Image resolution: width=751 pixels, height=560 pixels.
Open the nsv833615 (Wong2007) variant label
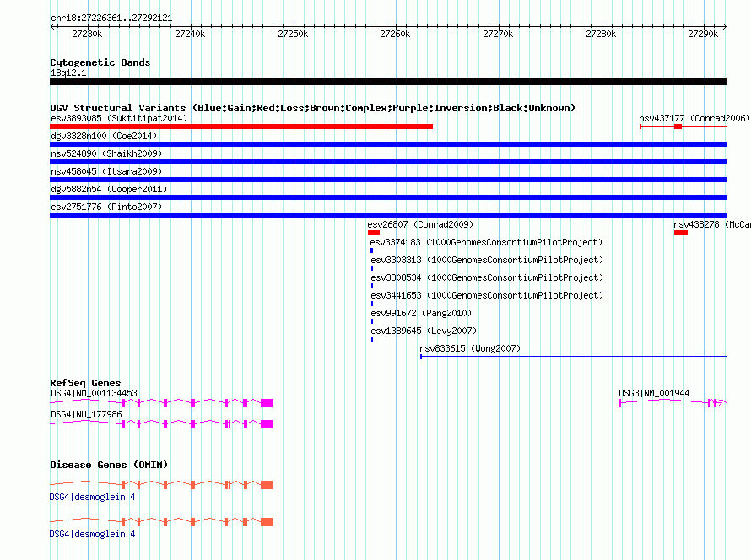pos(470,348)
